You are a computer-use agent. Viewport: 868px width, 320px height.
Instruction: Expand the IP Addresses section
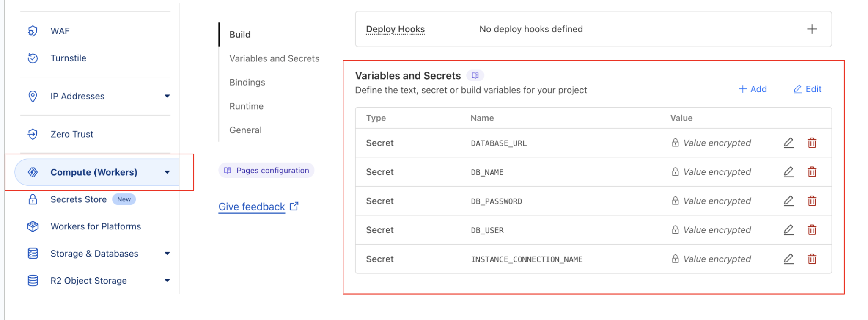click(x=168, y=96)
